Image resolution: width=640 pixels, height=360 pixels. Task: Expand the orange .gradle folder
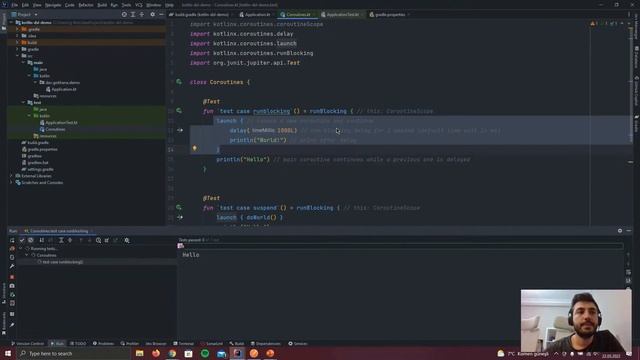(17, 29)
